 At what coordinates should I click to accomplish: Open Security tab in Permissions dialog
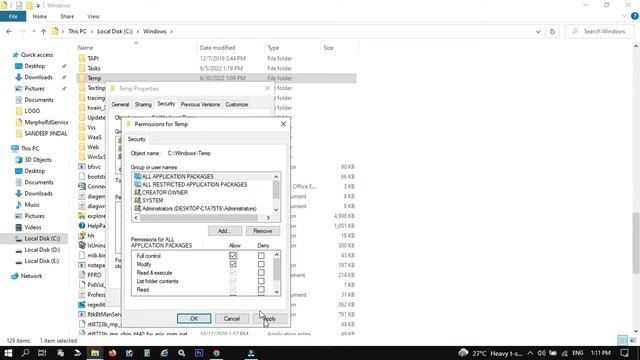click(x=136, y=139)
